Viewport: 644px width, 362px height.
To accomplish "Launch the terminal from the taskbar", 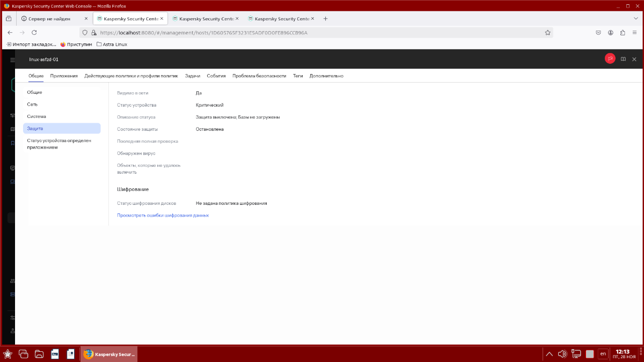I will [55, 354].
